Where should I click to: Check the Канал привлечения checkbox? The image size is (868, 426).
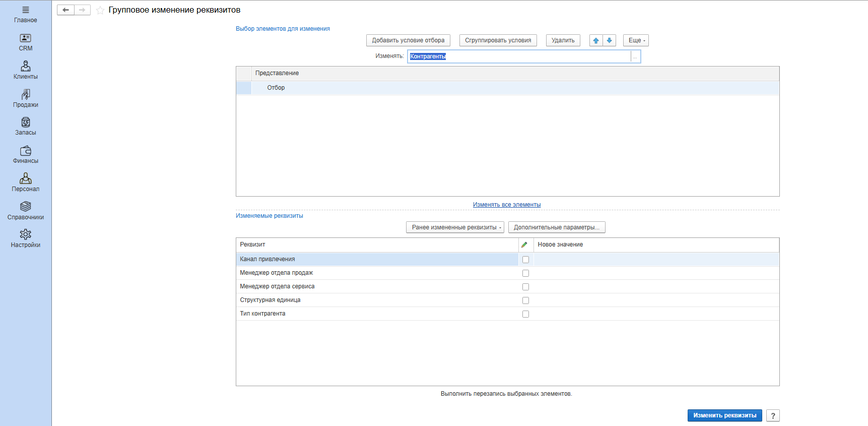pos(525,260)
